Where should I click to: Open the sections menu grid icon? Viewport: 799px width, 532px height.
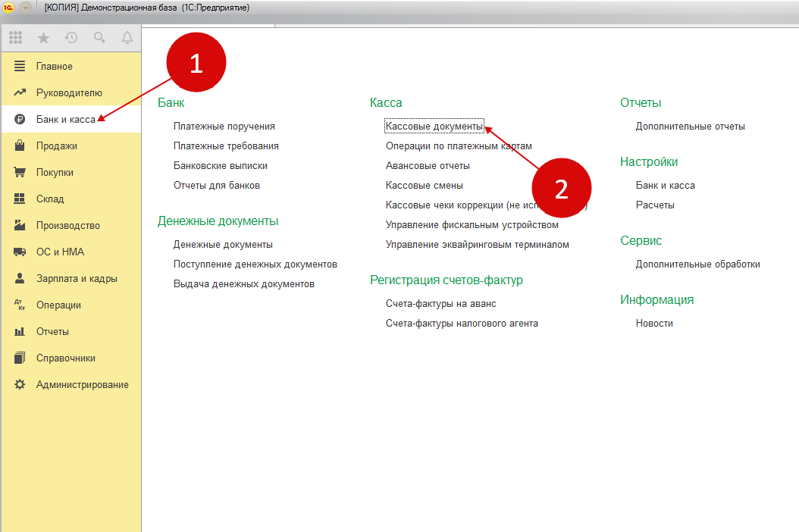point(16,37)
